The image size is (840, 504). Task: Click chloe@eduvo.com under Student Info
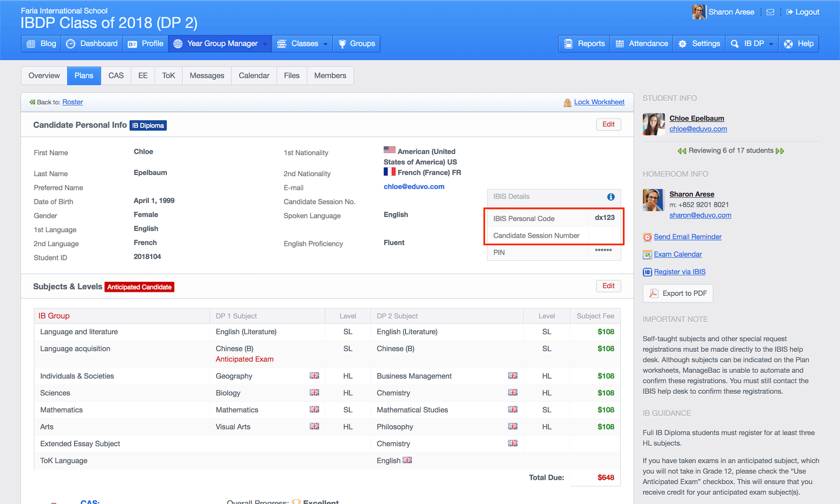pyautogui.click(x=698, y=129)
